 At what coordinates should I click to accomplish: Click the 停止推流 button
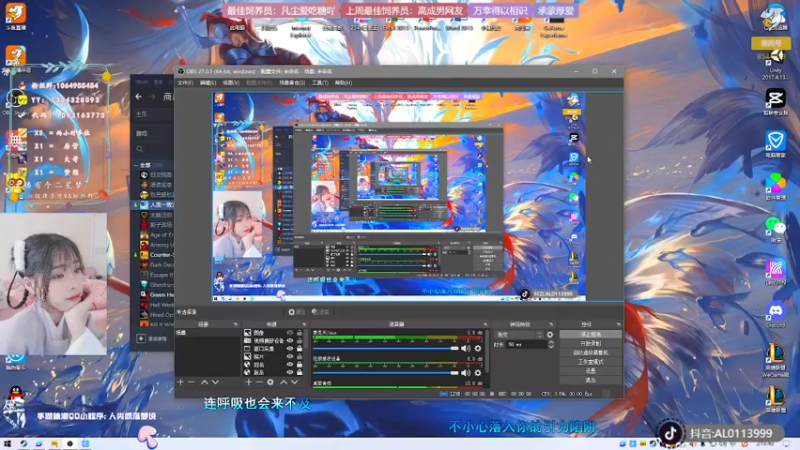pos(590,334)
